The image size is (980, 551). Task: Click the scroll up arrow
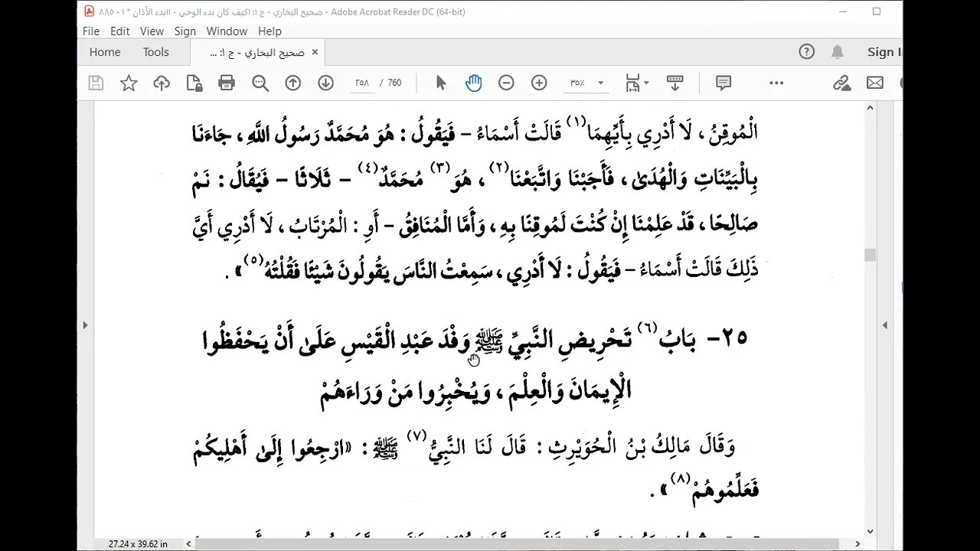click(x=870, y=108)
